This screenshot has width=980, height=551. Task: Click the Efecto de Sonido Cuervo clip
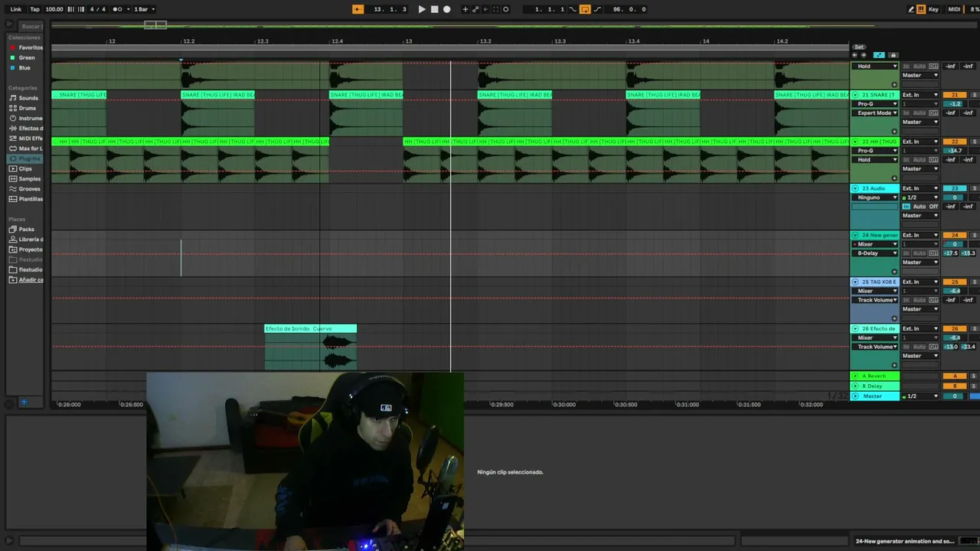311,347
